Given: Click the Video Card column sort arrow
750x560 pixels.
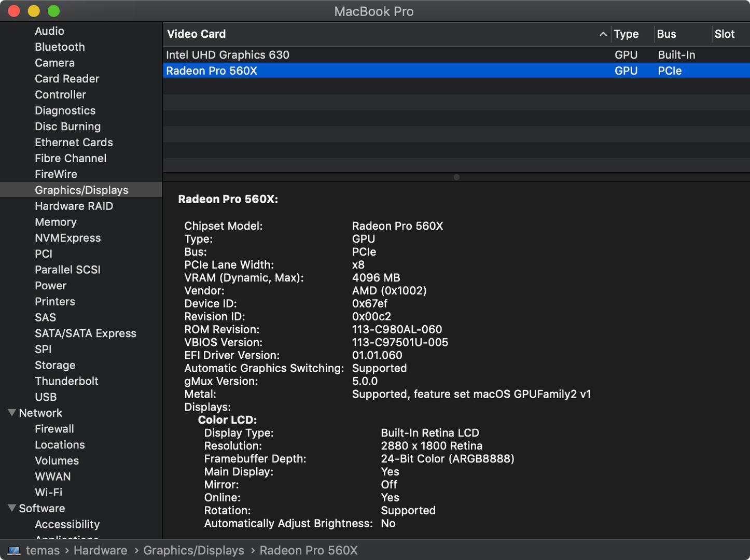Looking at the screenshot, I should (x=603, y=34).
